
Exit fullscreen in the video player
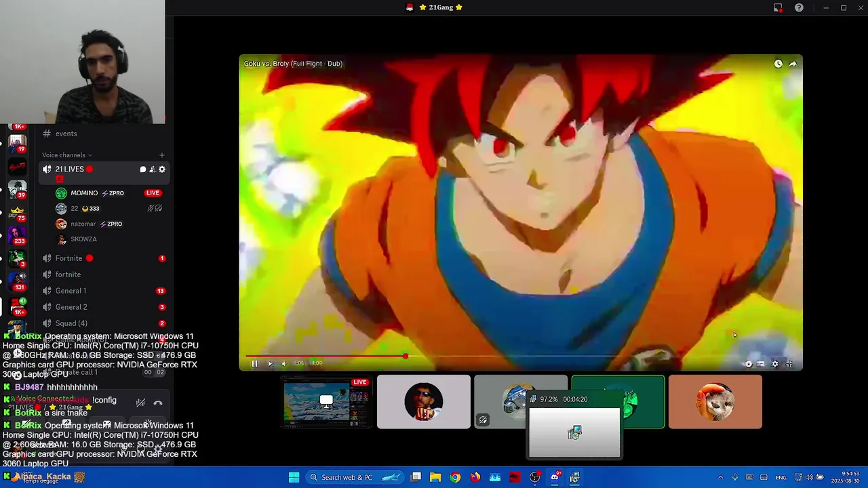tap(789, 364)
